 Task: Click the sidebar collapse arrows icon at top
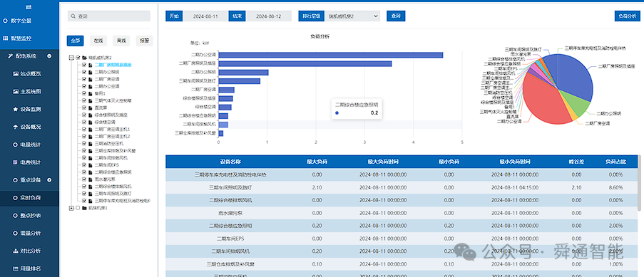click(x=29, y=7)
